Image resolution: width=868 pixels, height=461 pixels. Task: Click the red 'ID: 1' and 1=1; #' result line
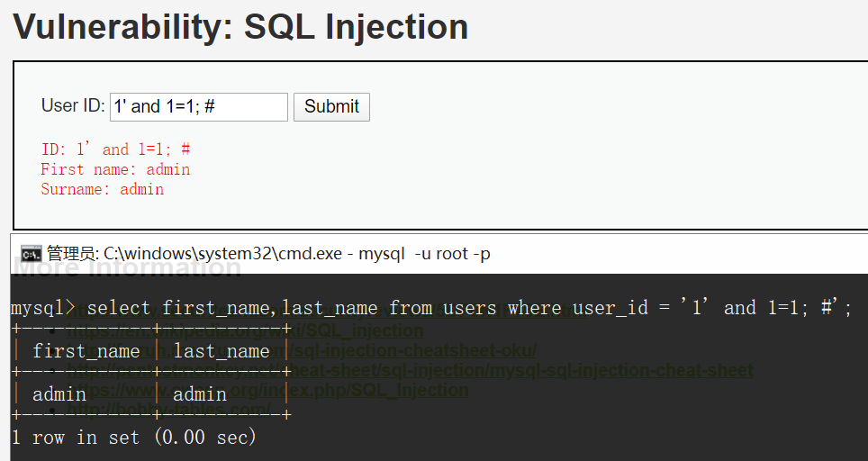point(115,149)
